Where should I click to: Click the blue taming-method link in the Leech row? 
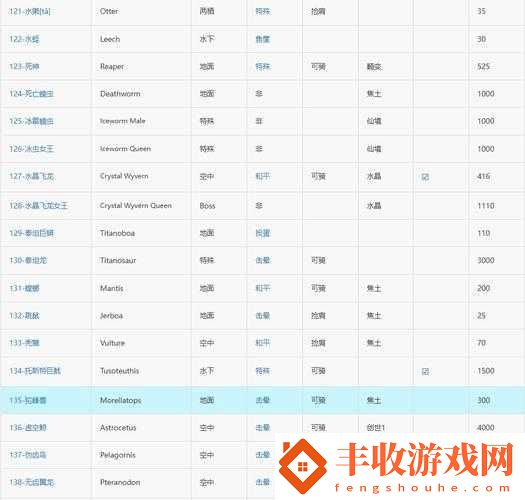click(x=263, y=39)
